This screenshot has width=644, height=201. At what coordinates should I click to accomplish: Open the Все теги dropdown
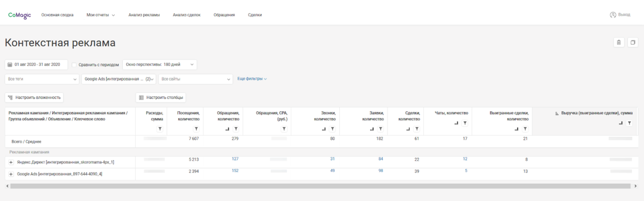[x=42, y=79]
